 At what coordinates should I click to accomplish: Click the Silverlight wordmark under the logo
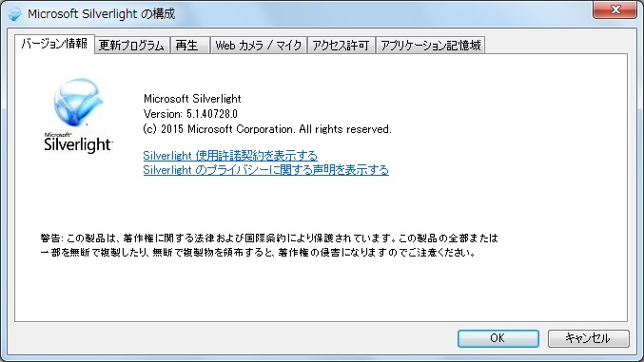pos(78,144)
